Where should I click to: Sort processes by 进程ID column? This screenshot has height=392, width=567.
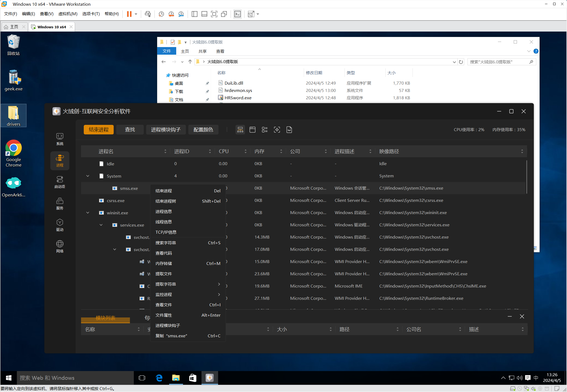[x=193, y=152]
